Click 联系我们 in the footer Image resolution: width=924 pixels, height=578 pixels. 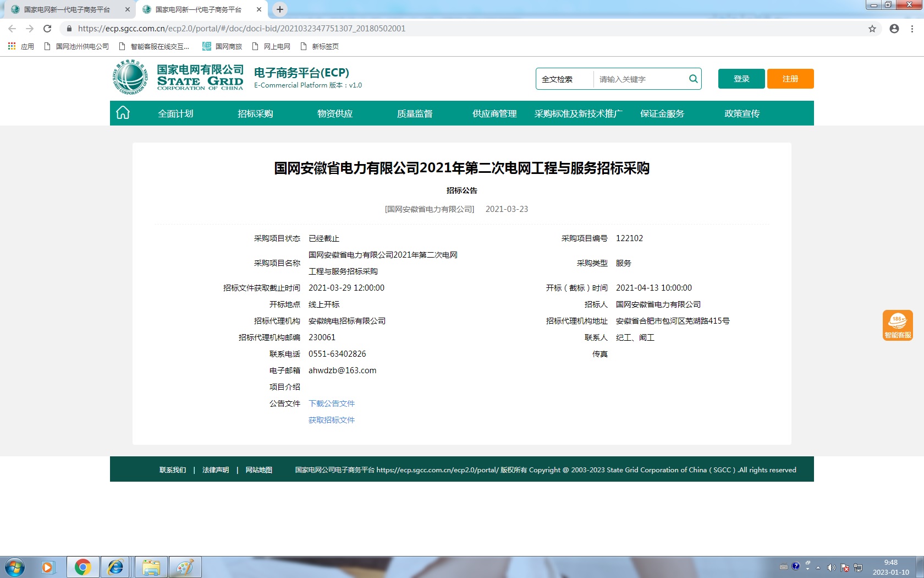pyautogui.click(x=173, y=470)
